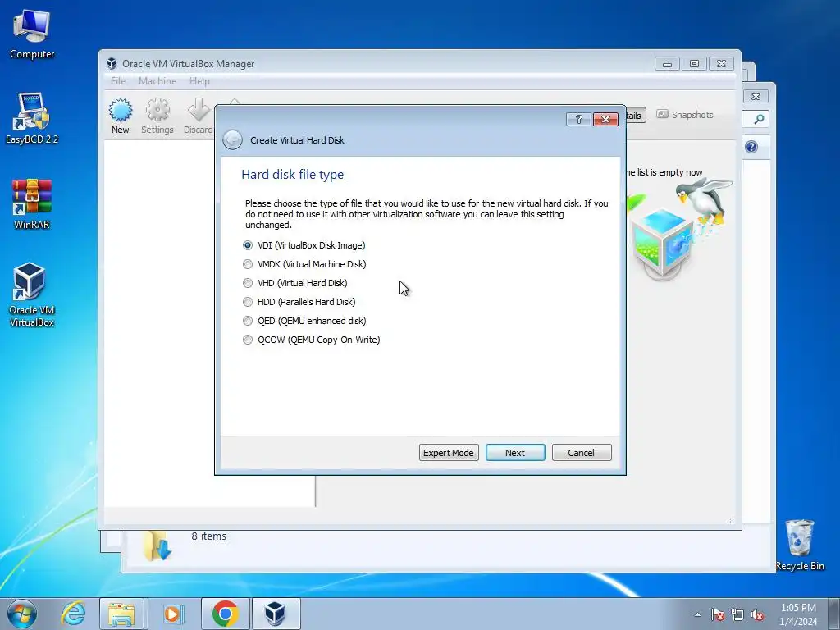
Task: Click the folder icon in Explorer details pane
Action: point(157,546)
